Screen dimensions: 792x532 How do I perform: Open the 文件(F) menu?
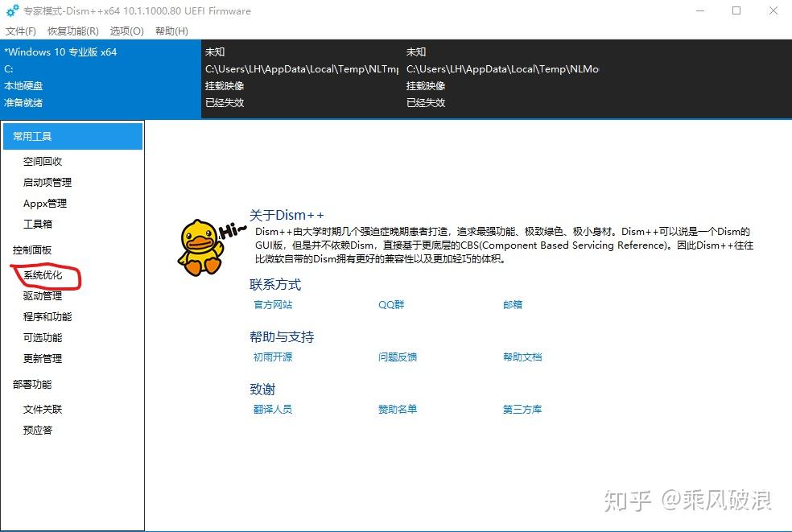(x=21, y=31)
